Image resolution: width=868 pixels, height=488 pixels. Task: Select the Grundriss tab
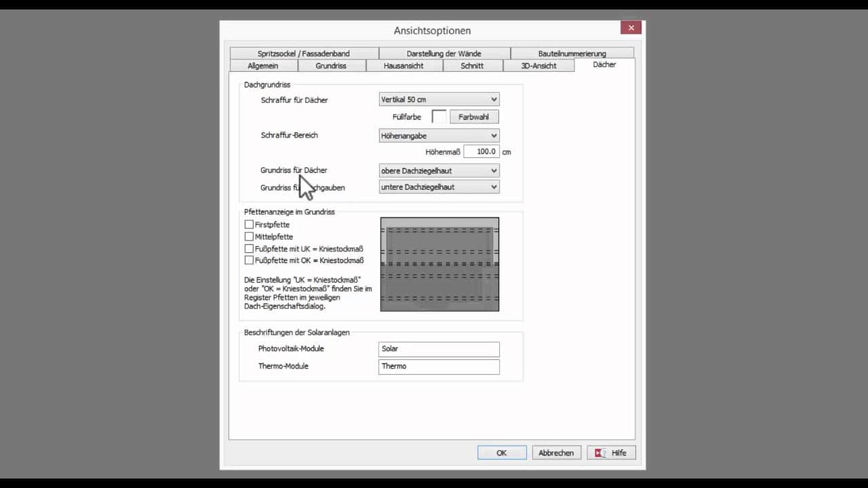click(331, 66)
